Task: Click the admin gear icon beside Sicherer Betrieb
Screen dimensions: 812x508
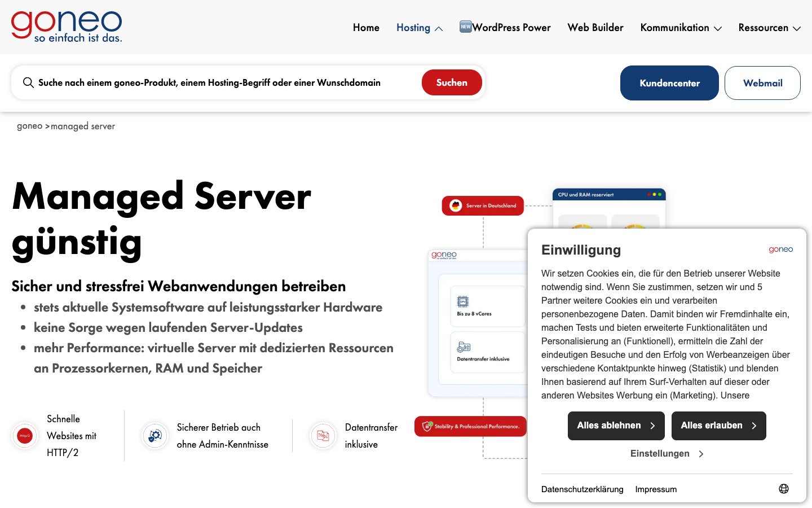Action: tap(155, 436)
